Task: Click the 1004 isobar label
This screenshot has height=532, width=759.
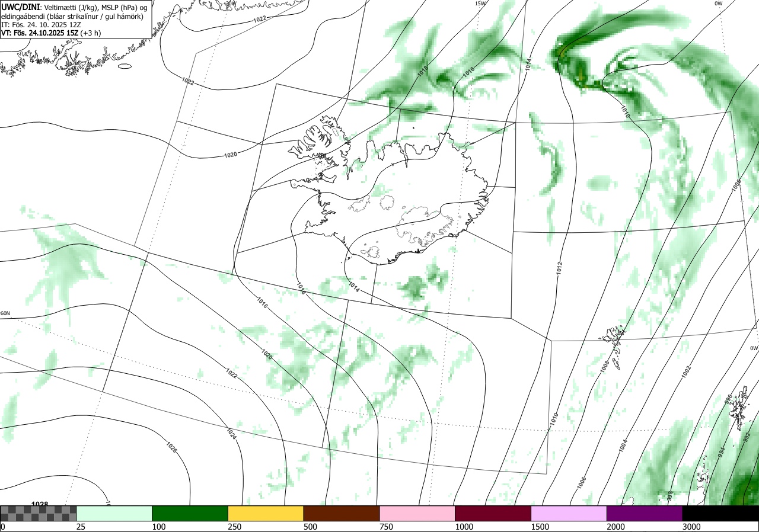Action: [x=623, y=446]
